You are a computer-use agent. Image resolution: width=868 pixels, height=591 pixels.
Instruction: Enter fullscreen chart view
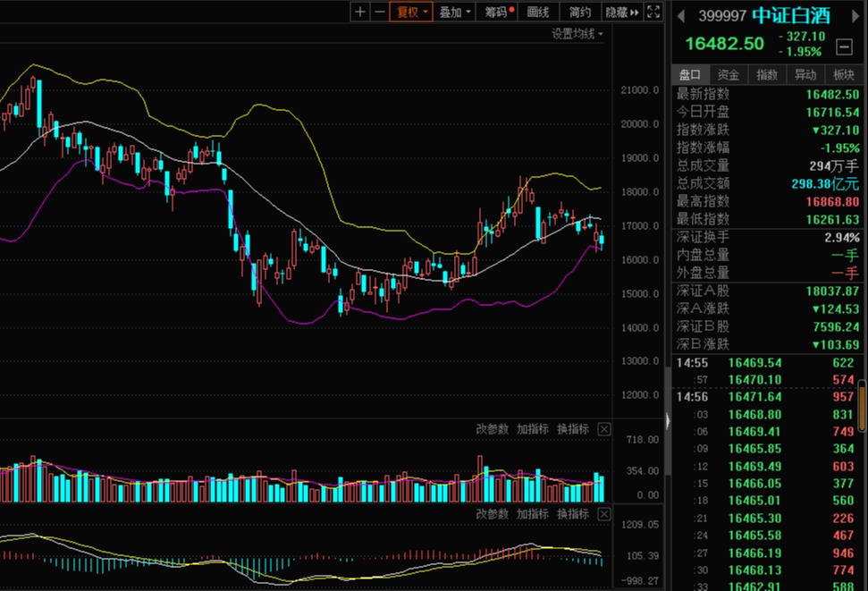653,12
